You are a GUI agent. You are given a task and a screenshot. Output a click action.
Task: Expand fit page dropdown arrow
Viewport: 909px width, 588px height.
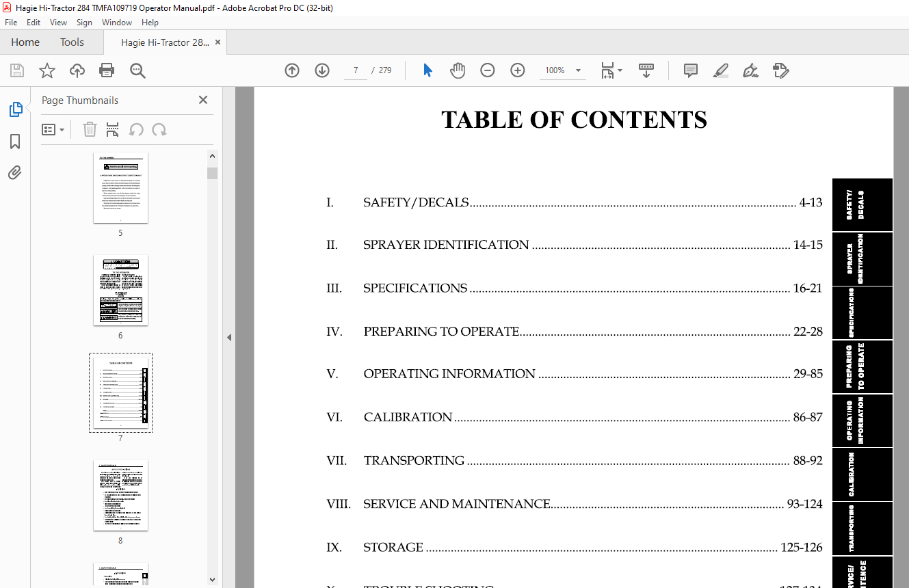pyautogui.click(x=620, y=70)
